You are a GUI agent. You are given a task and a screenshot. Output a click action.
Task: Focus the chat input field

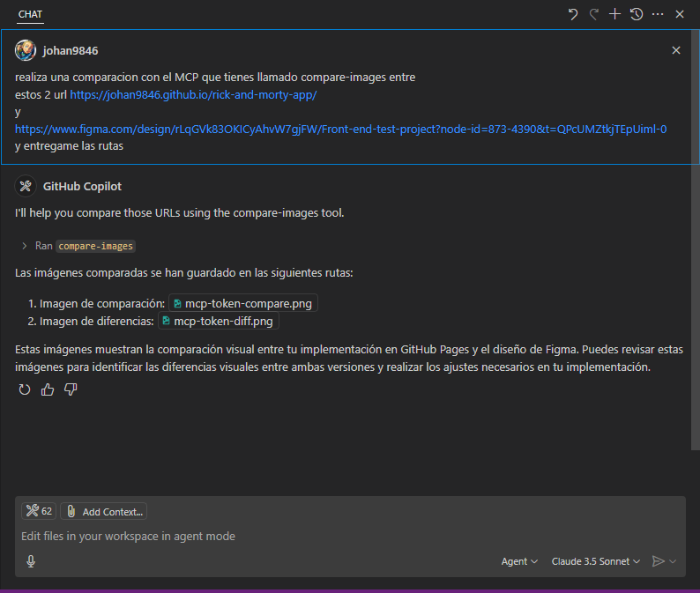(x=350, y=536)
